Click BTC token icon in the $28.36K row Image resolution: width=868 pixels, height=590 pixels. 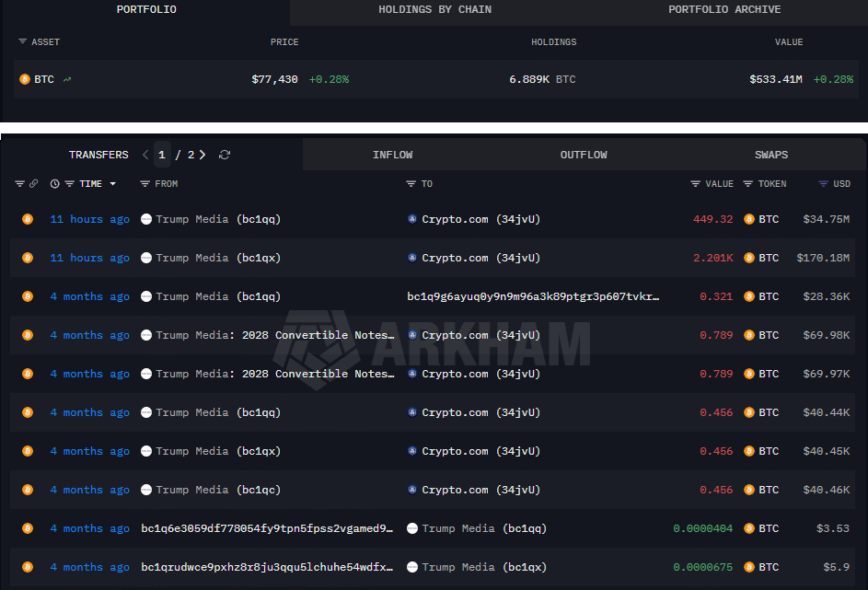749,296
